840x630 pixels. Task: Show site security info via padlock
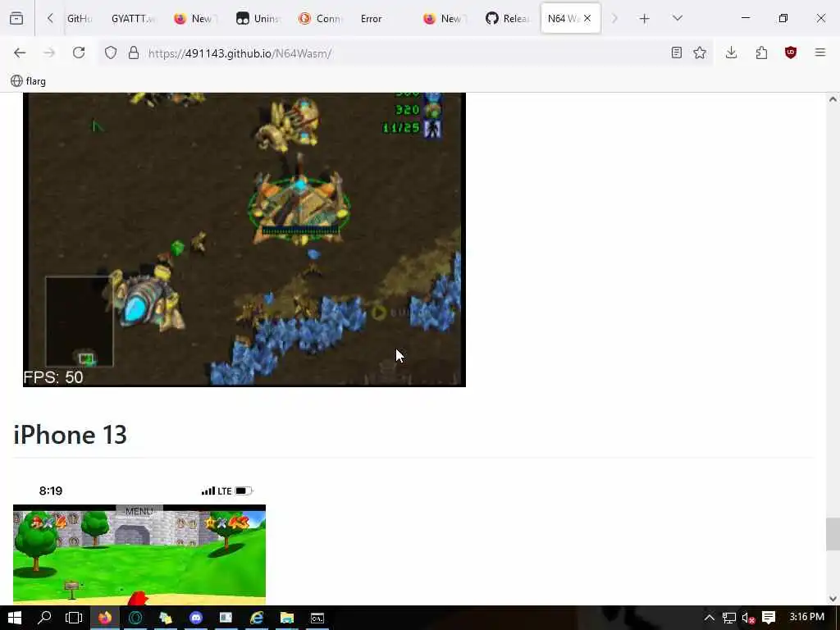coord(134,53)
